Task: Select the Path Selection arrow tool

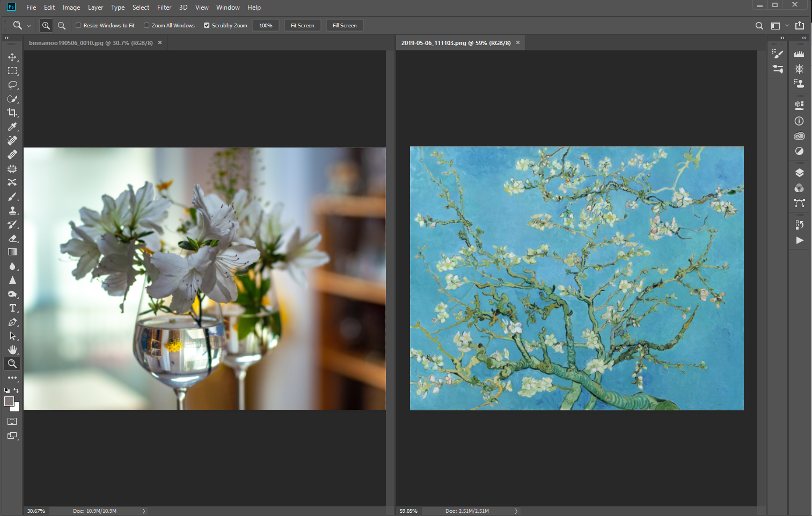Action: coord(12,336)
